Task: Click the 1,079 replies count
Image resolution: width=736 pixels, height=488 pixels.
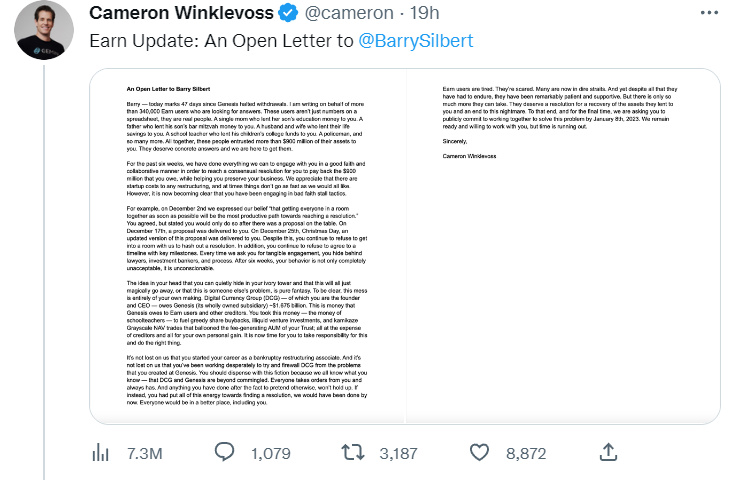Action: click(270, 454)
